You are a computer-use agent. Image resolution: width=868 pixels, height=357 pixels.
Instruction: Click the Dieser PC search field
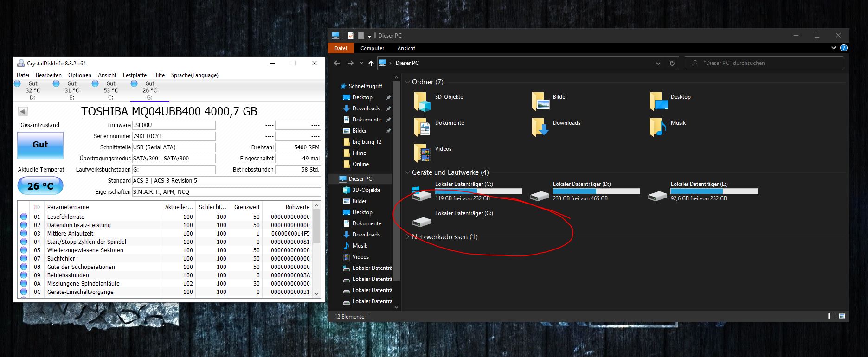(764, 63)
